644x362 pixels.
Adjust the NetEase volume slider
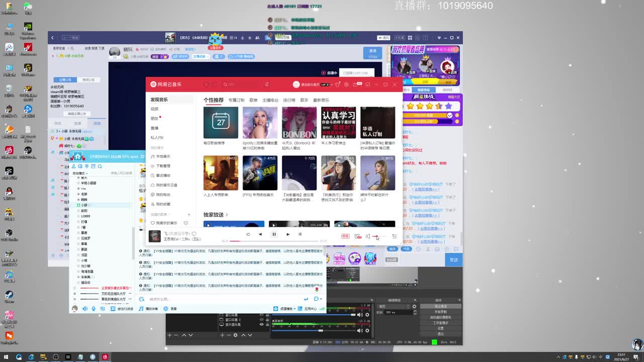pyautogui.click(x=379, y=236)
